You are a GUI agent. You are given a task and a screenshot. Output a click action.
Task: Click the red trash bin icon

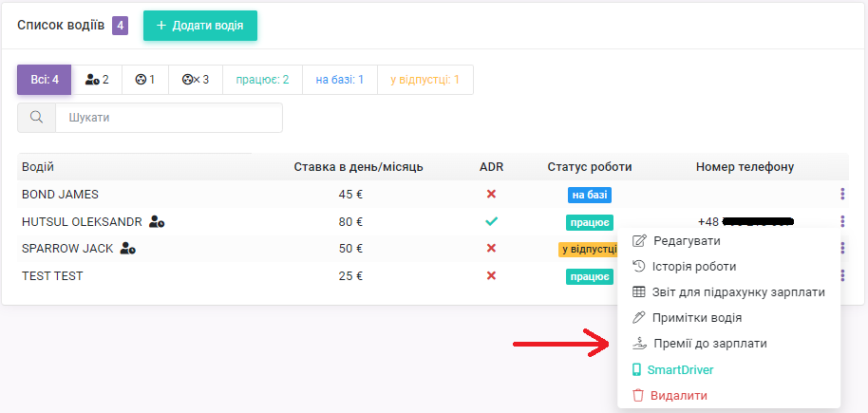(x=638, y=396)
